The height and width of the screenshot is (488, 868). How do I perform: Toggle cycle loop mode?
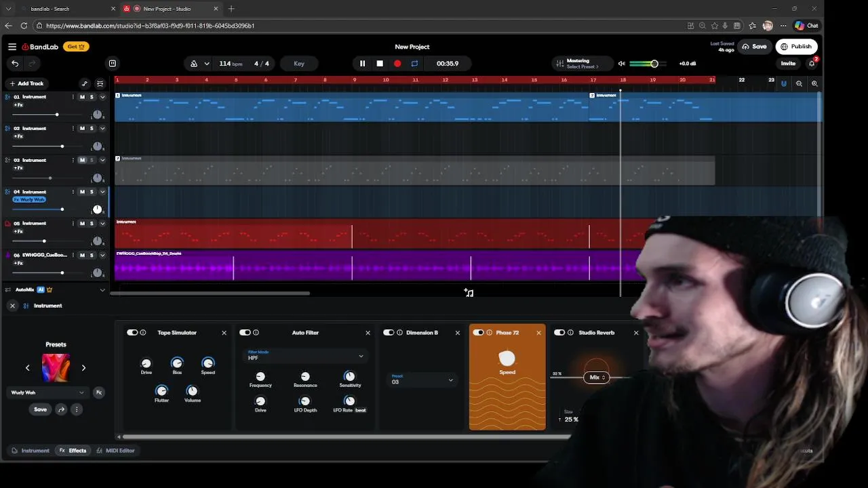[x=414, y=64]
